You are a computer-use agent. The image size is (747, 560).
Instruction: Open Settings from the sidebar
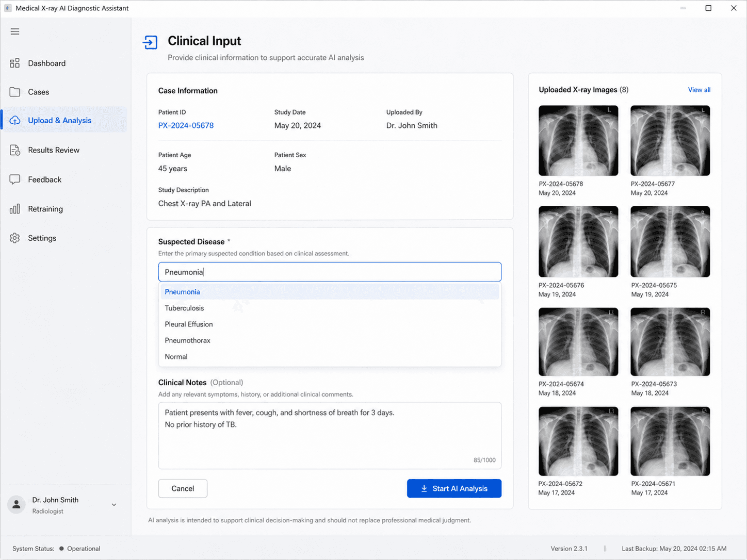64,238
